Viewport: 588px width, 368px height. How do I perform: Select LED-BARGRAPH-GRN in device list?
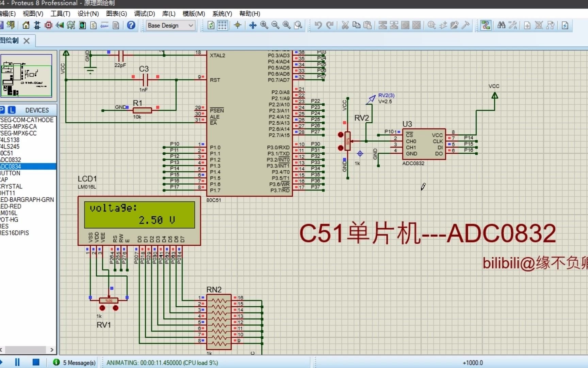pyautogui.click(x=28, y=200)
